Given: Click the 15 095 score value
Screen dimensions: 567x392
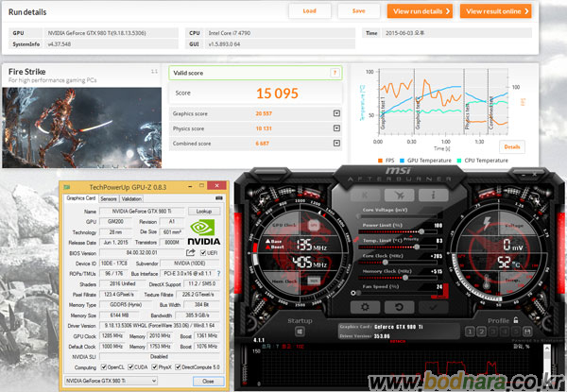Looking at the screenshot, I should coord(277,94).
